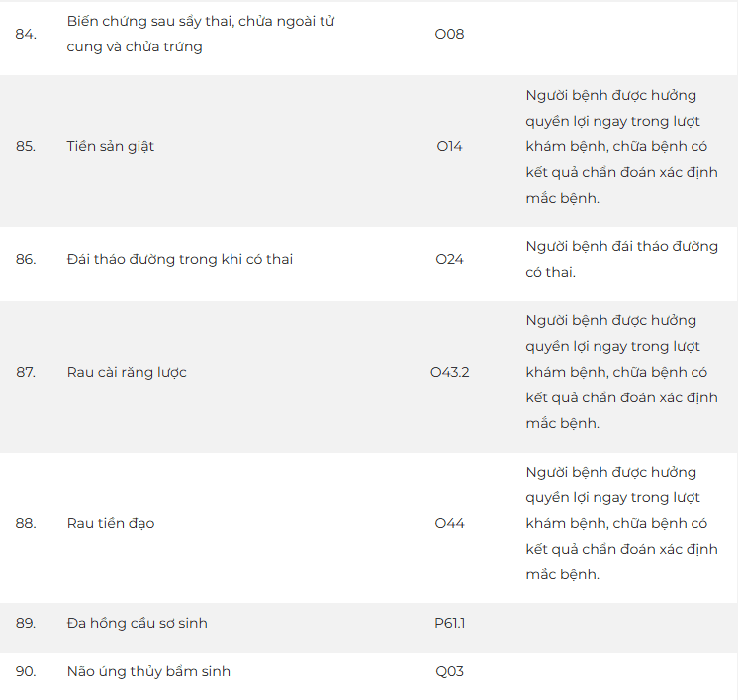
Task: Click the entry "Rau cài răng lược"
Action: tap(127, 372)
